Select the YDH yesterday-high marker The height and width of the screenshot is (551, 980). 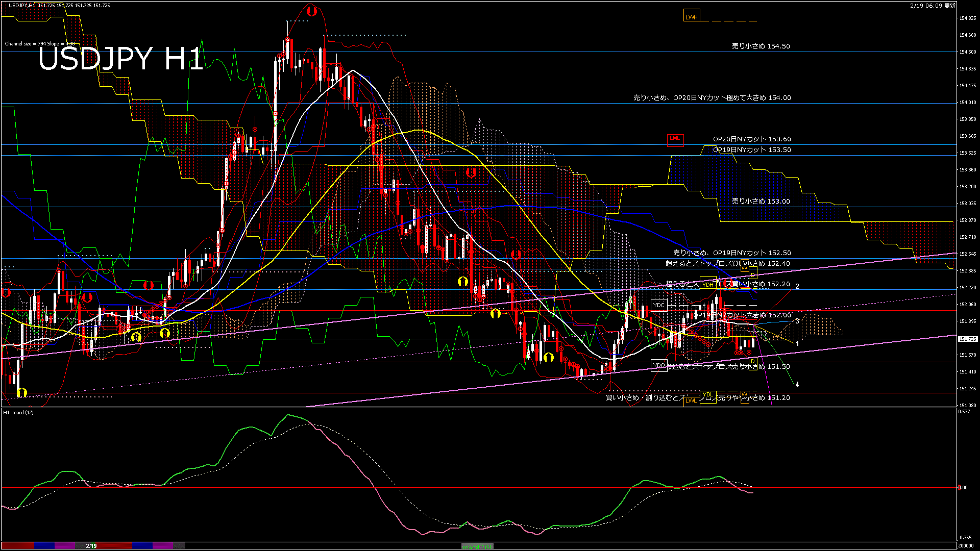[x=707, y=284]
